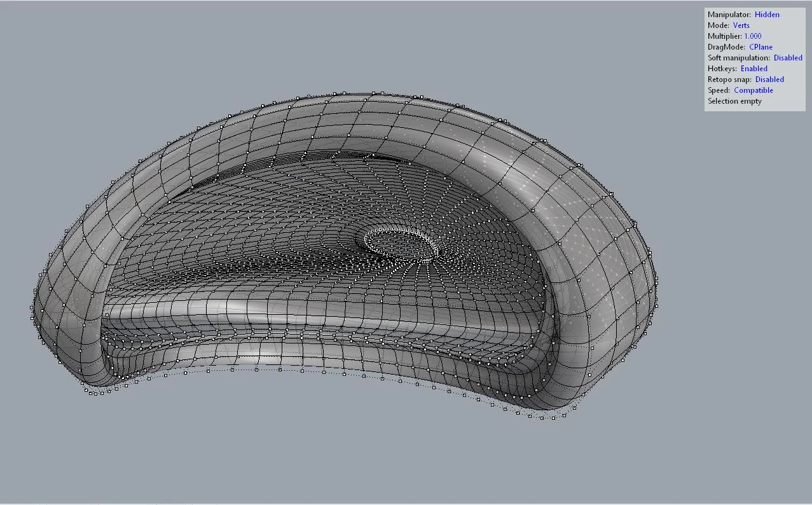Click the Multiplier value 1.000
The height and width of the screenshot is (505, 812).
coord(752,36)
